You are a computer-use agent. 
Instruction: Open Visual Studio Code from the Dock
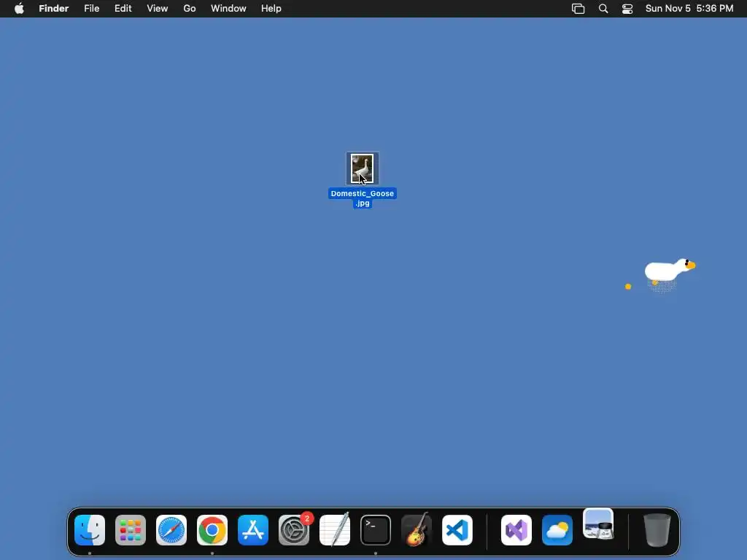coord(457,530)
